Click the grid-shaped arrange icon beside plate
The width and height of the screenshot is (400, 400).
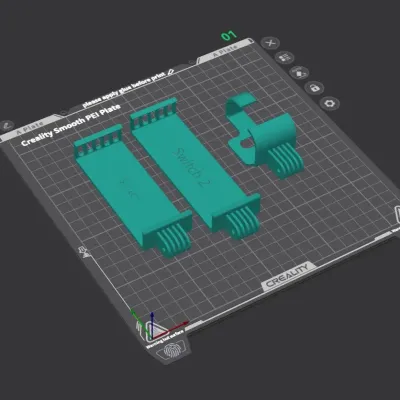(285, 57)
